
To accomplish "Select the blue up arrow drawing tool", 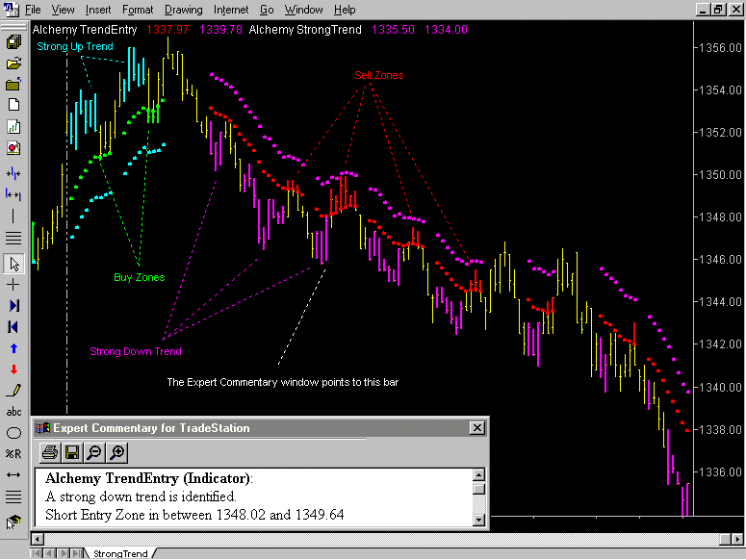I will [x=13, y=348].
